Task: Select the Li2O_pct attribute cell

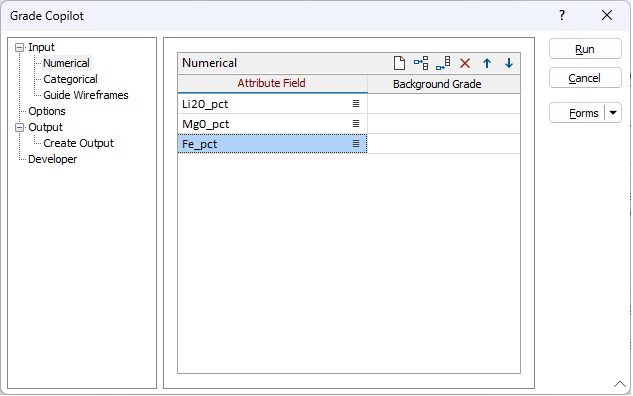Action: pyautogui.click(x=272, y=104)
